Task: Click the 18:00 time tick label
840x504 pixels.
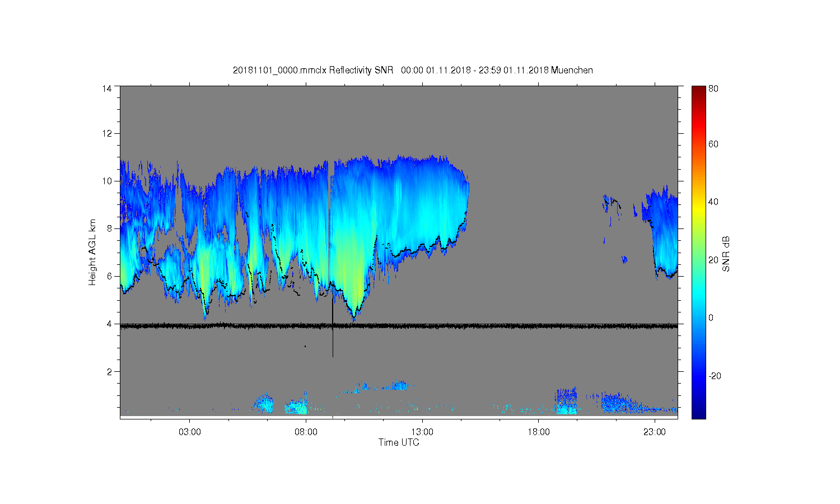Action: (538, 432)
